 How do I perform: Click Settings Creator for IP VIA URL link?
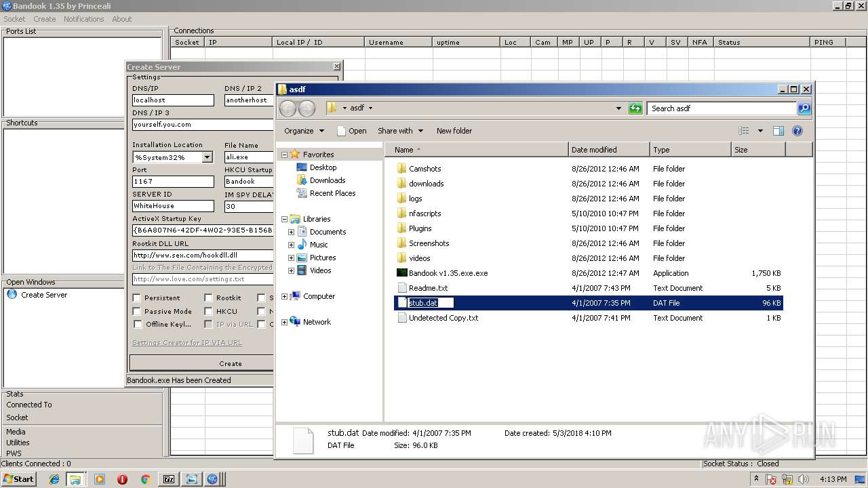pyautogui.click(x=187, y=343)
